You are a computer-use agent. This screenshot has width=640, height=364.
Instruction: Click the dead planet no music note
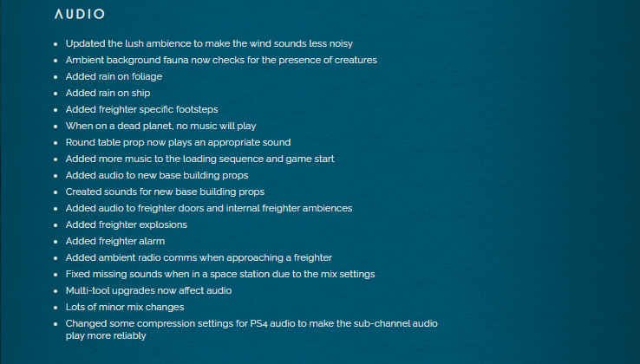(160, 126)
